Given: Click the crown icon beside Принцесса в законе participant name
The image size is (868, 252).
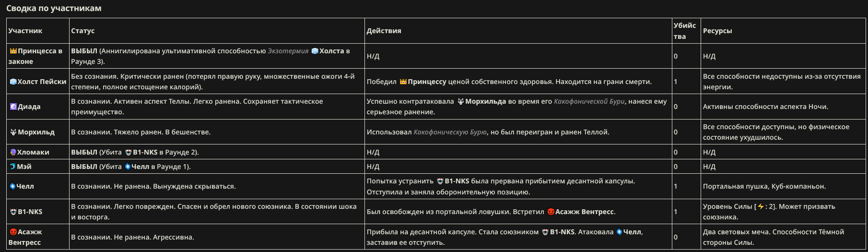Looking at the screenshot, I should point(13,51).
